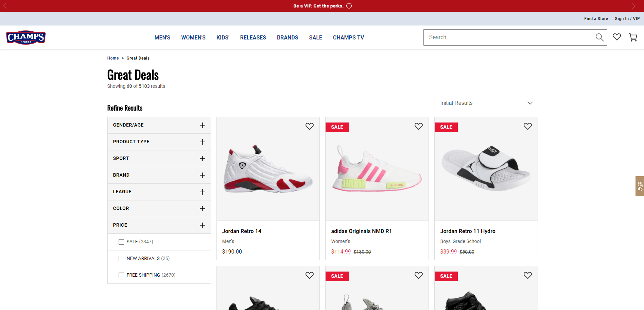Image resolution: width=644 pixels, height=310 pixels.
Task: Click the feedback tab on right edge
Action: [x=640, y=186]
